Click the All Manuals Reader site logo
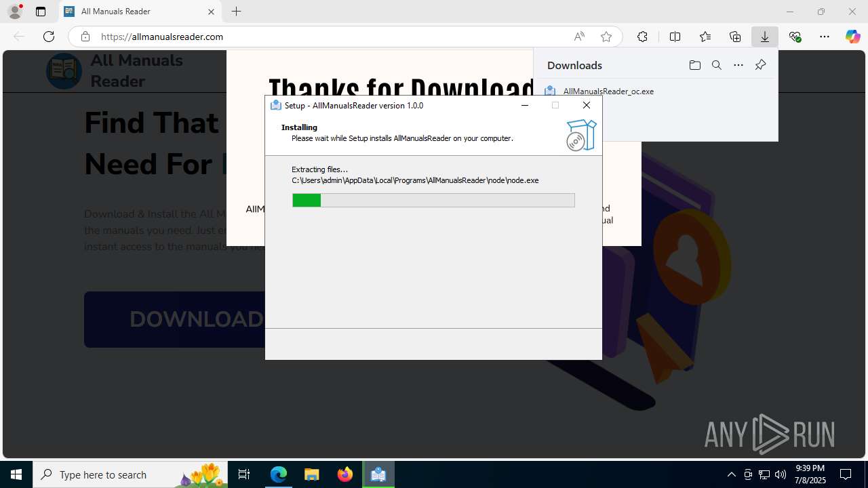 coord(64,70)
